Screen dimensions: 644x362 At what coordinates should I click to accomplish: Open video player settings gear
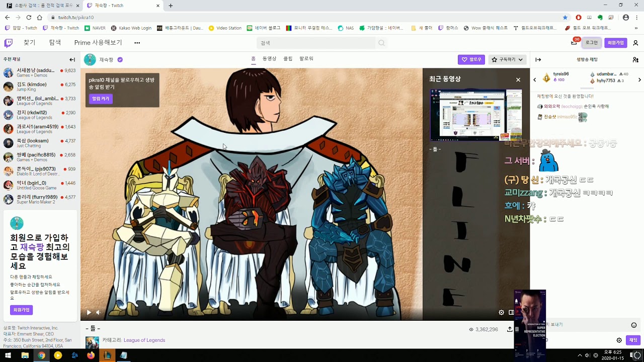501,312
